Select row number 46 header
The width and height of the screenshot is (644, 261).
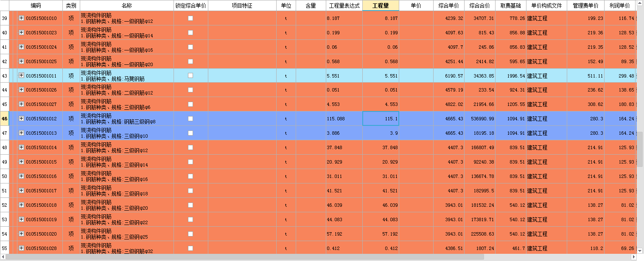click(x=5, y=119)
